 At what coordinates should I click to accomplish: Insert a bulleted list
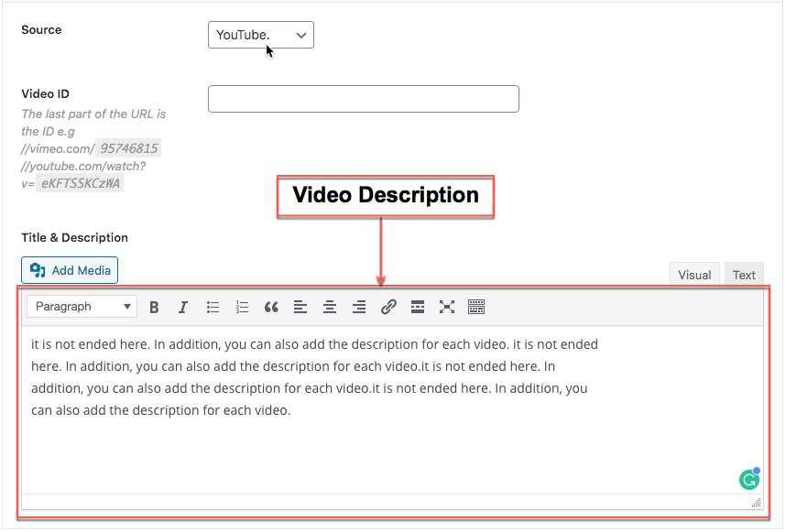(x=213, y=307)
